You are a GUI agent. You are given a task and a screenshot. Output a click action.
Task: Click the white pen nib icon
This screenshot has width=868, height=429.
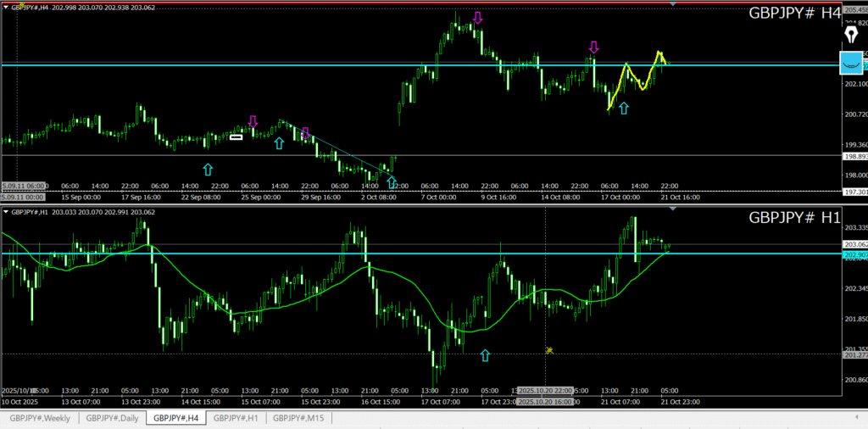pos(852,34)
